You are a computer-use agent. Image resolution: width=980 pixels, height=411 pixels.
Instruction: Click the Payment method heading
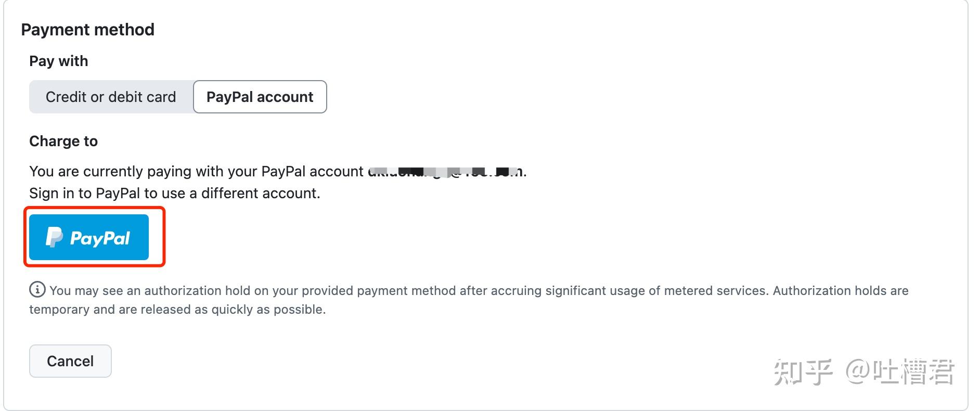[87, 30]
